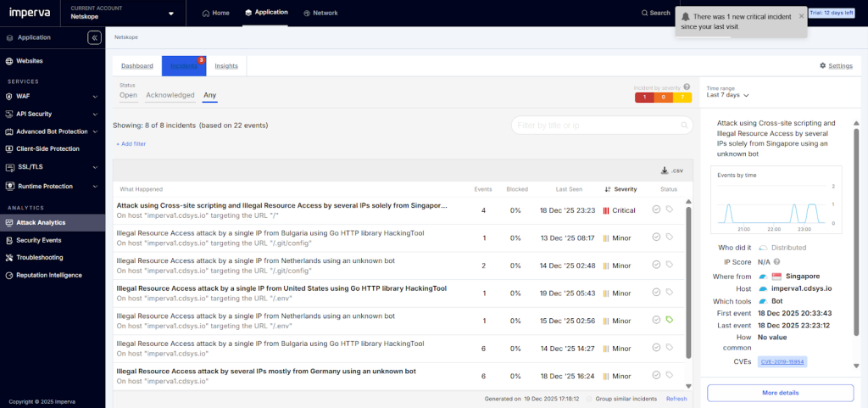Click the Reputation Intelligence icon
Image resolution: width=868 pixels, height=408 pixels.
9,275
